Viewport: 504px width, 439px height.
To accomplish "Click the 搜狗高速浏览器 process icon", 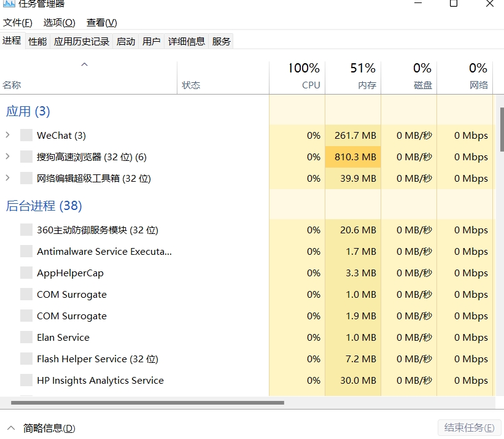I will pos(26,157).
